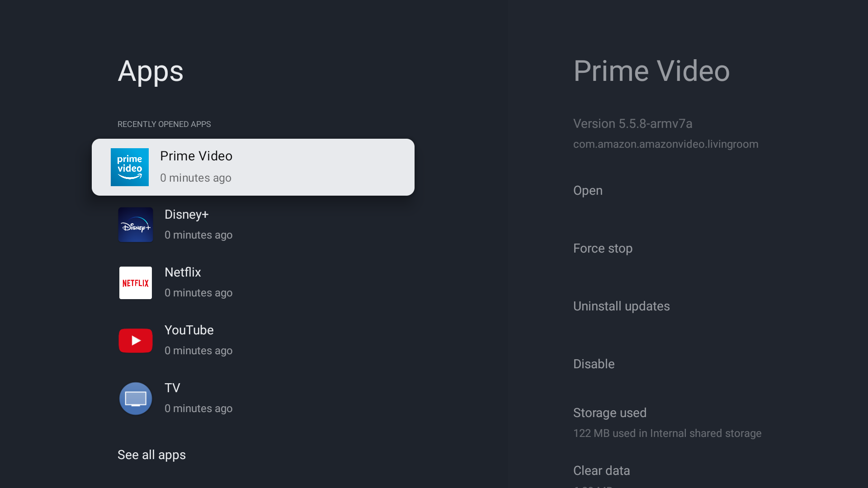Click the Disney+ app icon
Viewport: 868px width, 488px height.
pos(136,225)
